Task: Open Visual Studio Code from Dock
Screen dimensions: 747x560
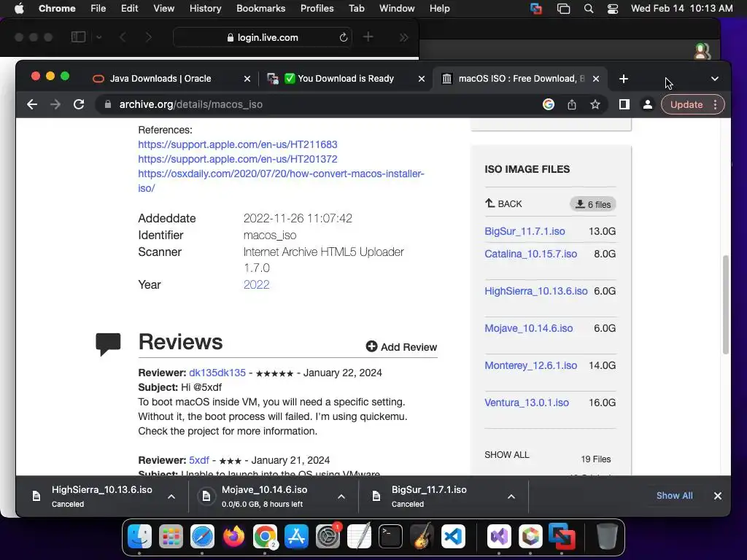Action: click(x=453, y=536)
